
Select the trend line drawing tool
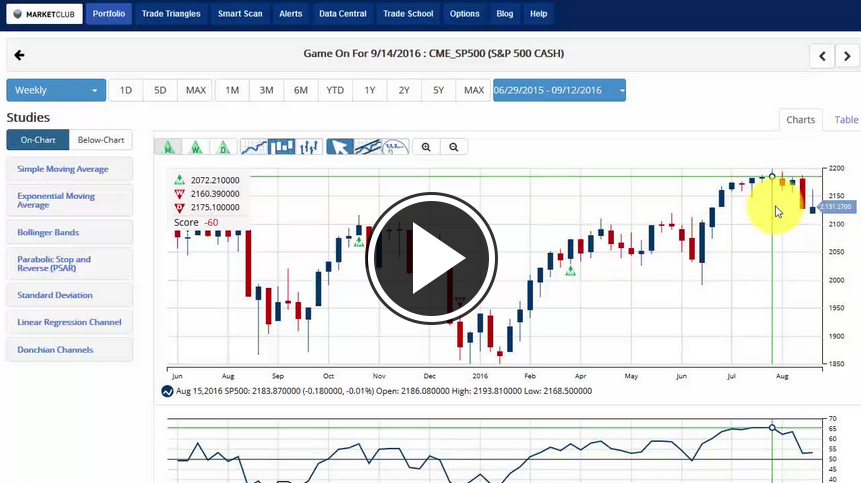(367, 147)
